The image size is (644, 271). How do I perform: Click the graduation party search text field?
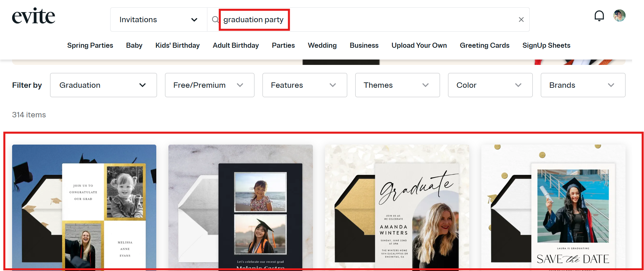click(368, 20)
